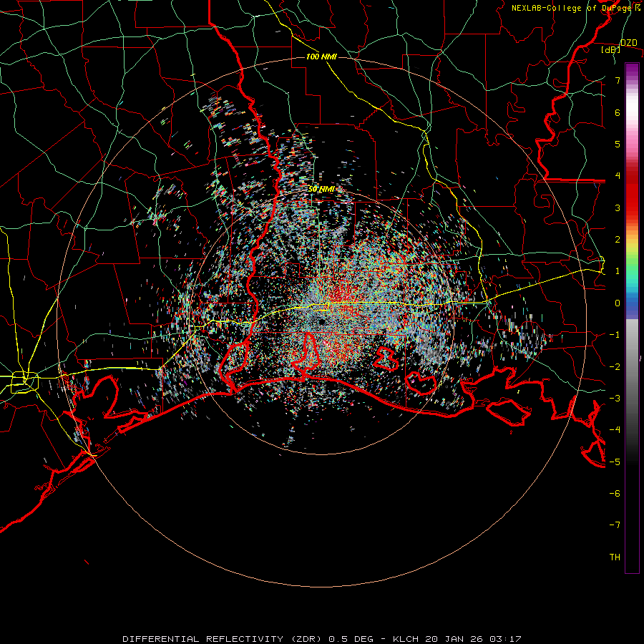Click the TH threshold label on scale
This screenshot has height=644, width=644.
pyautogui.click(x=615, y=557)
